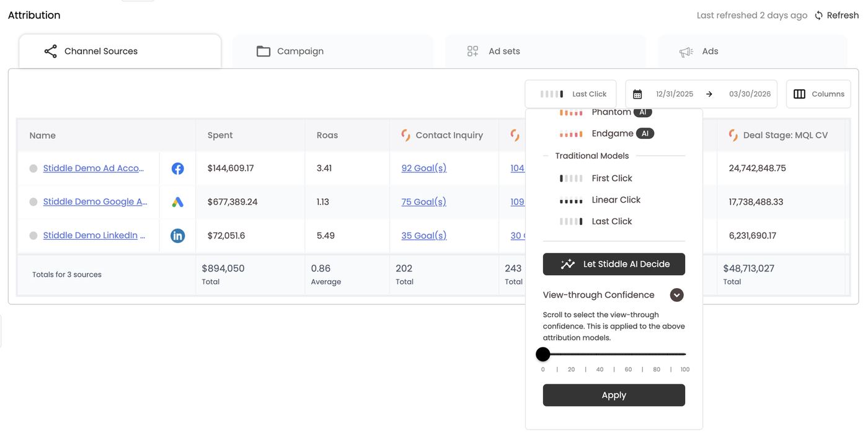Click the Contact Inquiry column logo icon

click(x=406, y=135)
